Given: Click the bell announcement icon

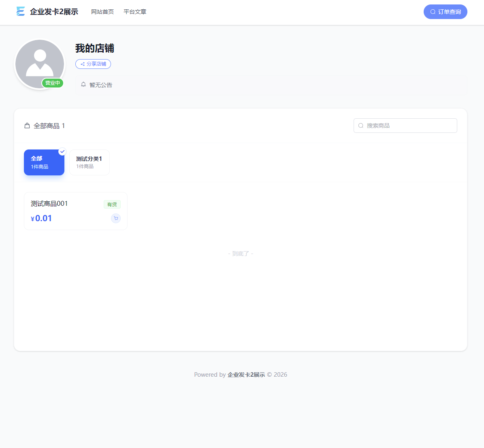Looking at the screenshot, I should [x=83, y=85].
